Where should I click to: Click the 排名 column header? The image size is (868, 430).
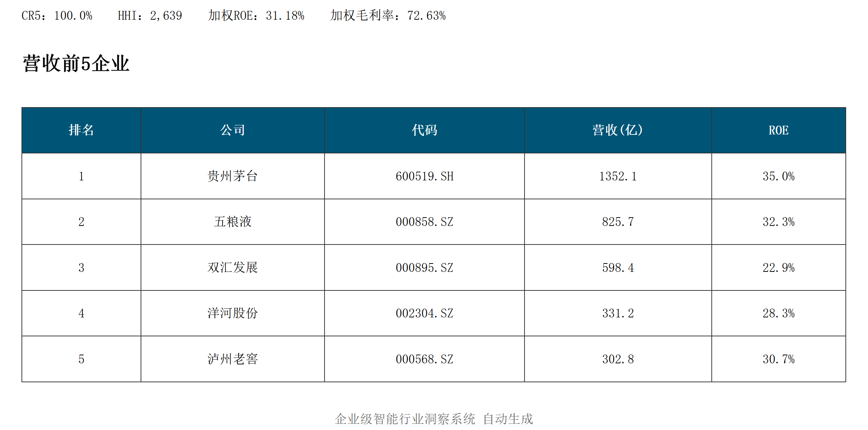[81, 130]
